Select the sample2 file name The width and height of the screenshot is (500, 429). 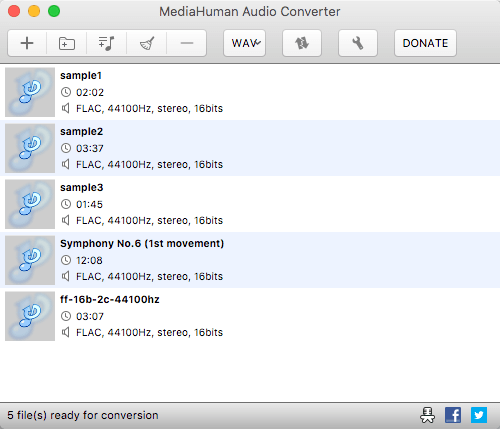click(x=81, y=132)
